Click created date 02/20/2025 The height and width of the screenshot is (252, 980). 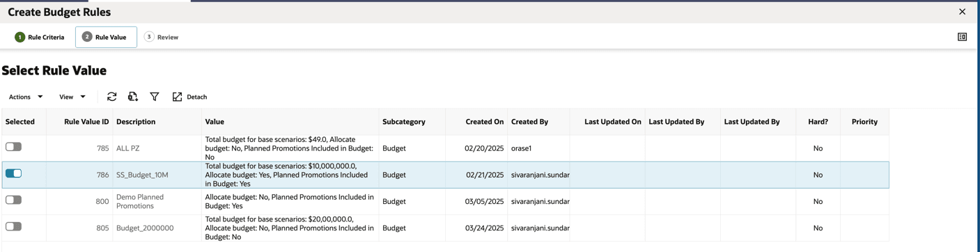[485, 148]
